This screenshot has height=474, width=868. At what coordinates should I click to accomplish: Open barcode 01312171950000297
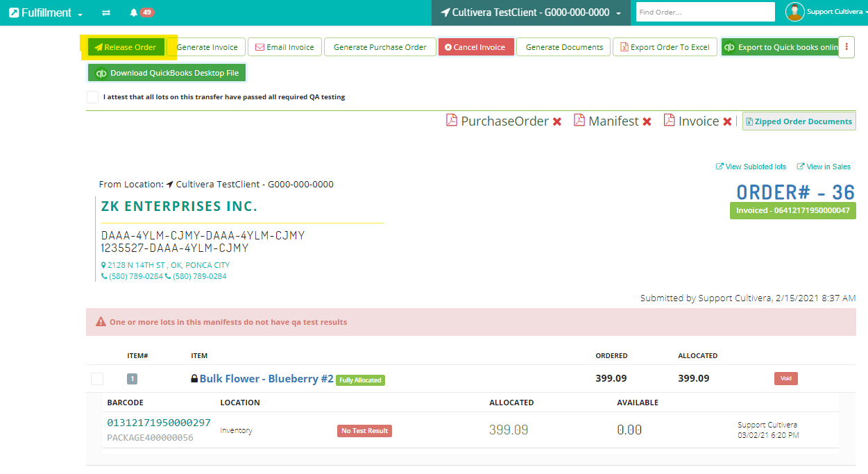[159, 423]
